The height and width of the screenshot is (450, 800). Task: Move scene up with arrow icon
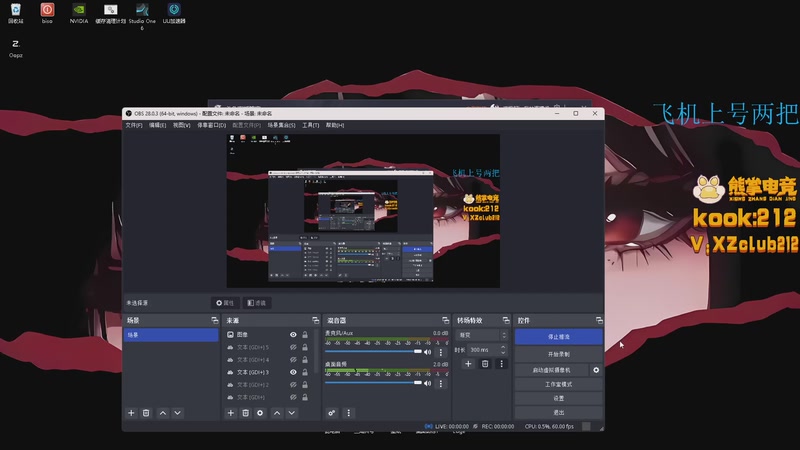[163, 413]
